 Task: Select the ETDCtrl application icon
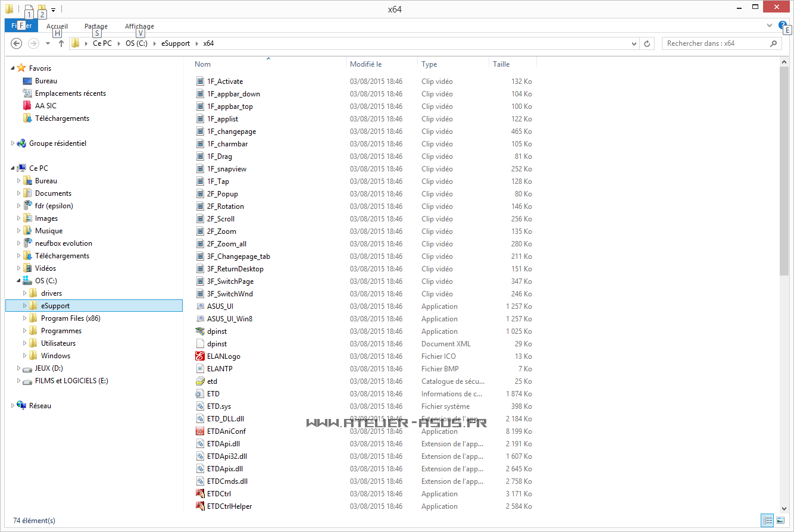coord(200,494)
